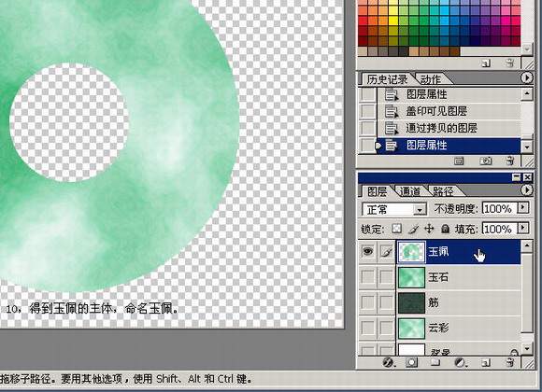Create new layer in Layers panel
The width and height of the screenshot is (542, 392).
click(486, 363)
